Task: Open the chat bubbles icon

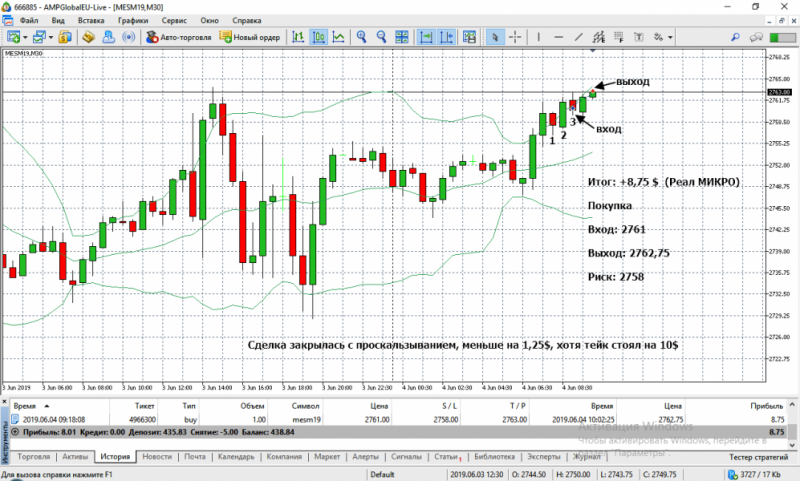Action: point(756,37)
